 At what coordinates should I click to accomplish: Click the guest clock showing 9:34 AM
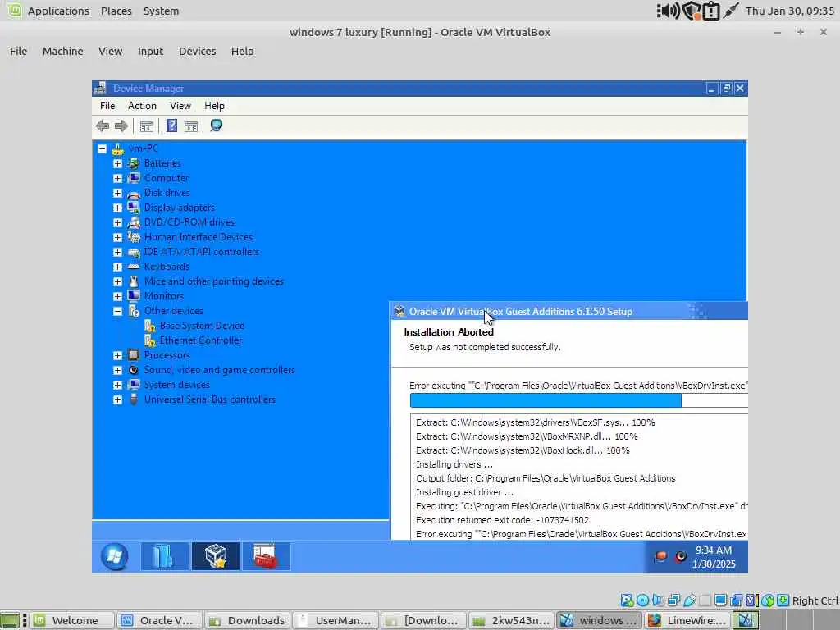click(713, 550)
